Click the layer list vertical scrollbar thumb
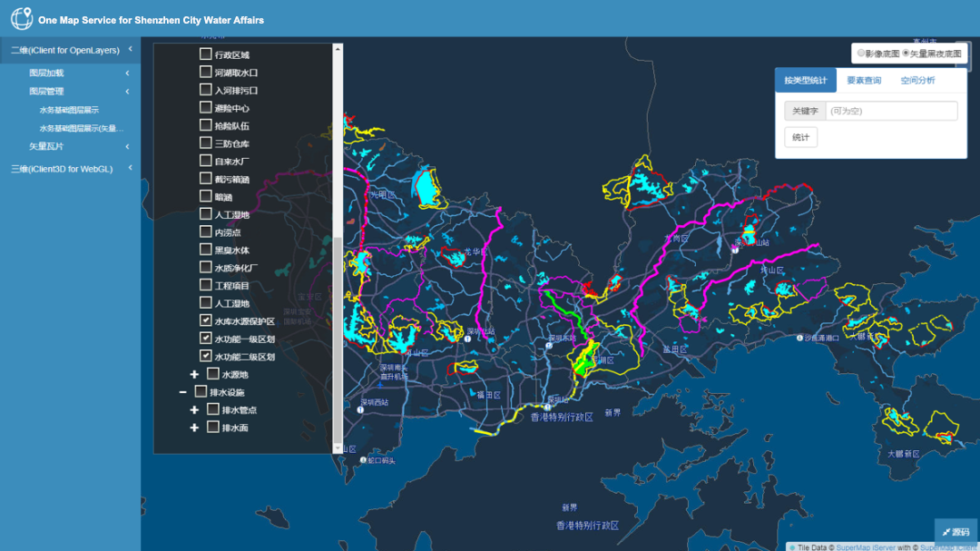The height and width of the screenshot is (551, 980). 338,340
